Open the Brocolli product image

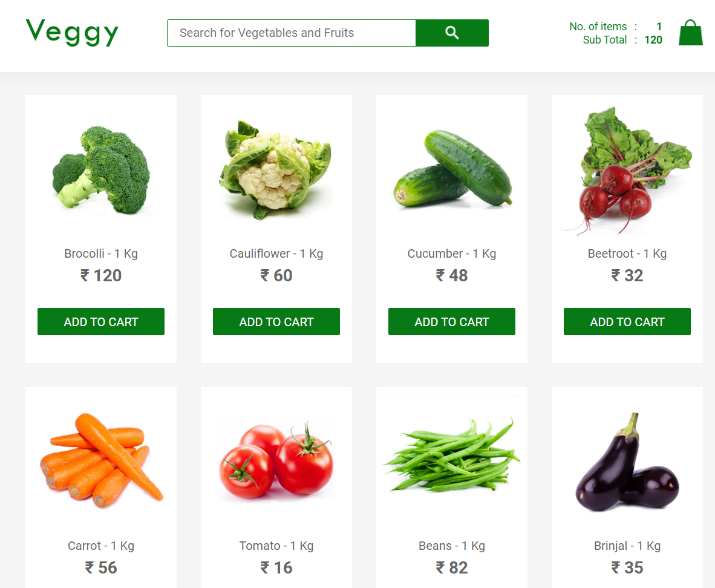[x=101, y=170]
